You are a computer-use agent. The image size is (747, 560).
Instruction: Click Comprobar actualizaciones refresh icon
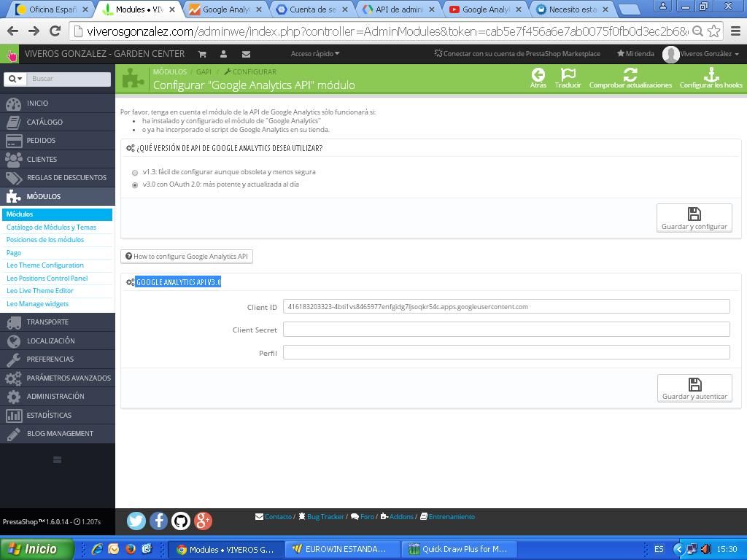(x=630, y=74)
